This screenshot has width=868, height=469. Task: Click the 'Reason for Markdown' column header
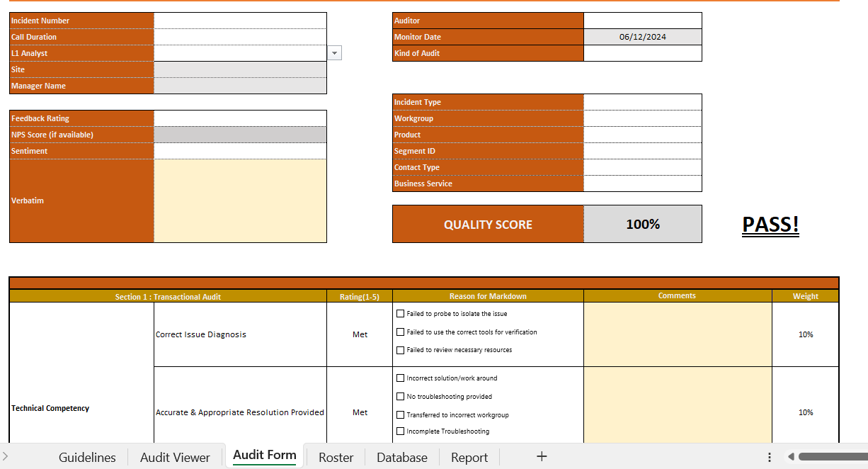coord(488,296)
